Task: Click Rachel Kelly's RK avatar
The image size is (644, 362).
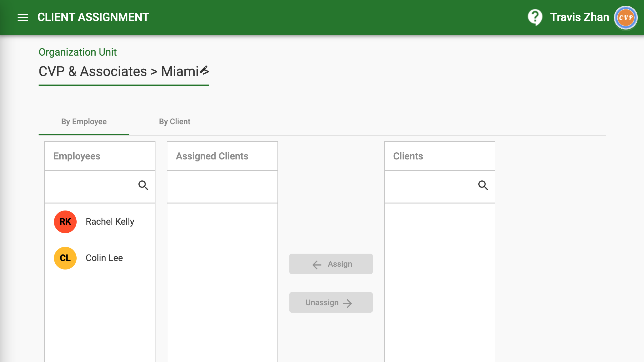Action: click(x=65, y=222)
